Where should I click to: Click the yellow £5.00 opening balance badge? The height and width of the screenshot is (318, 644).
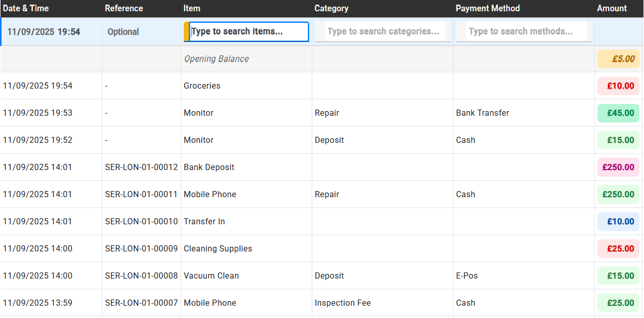point(618,58)
